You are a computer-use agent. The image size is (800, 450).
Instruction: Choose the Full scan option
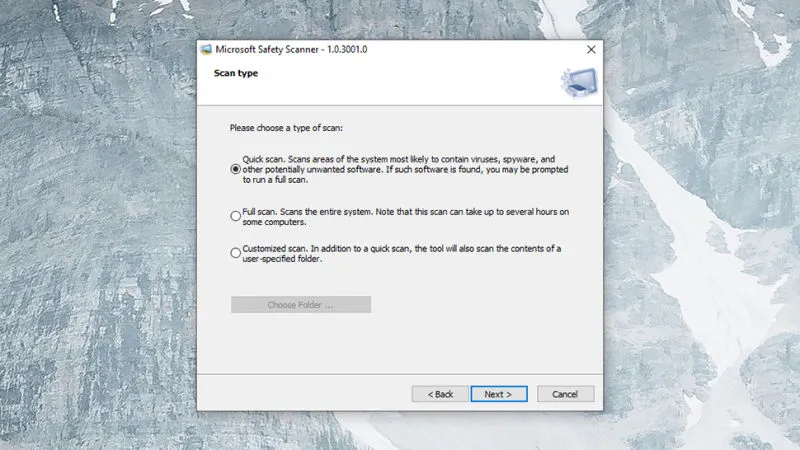coord(235,215)
